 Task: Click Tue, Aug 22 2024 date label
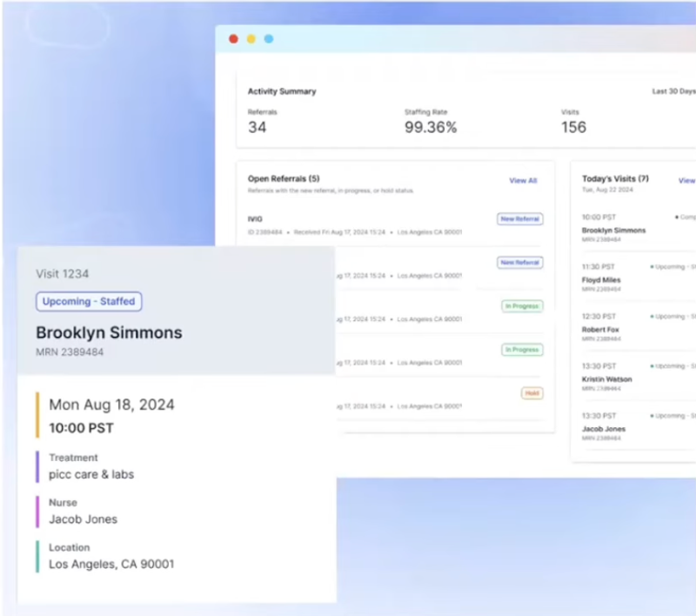607,190
